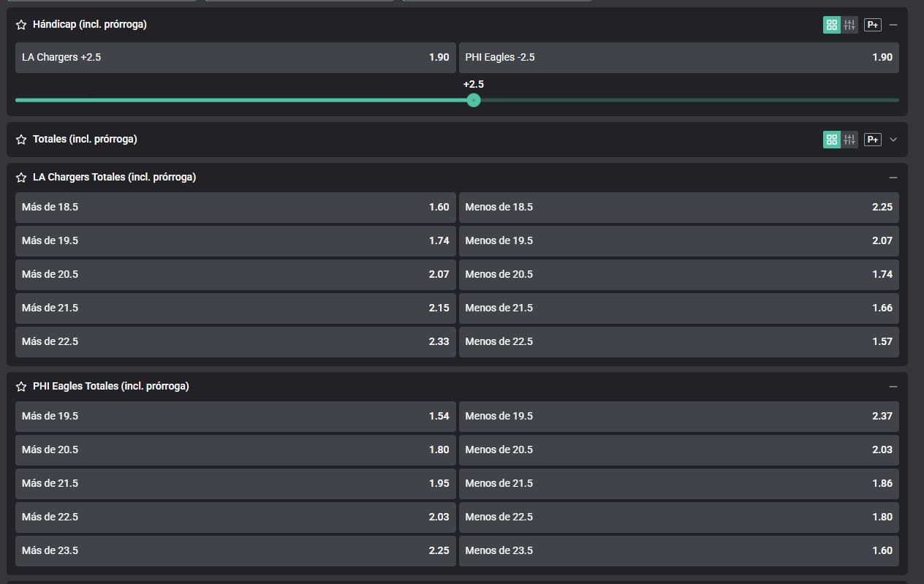Mark PHI Eagles Totales as favorite
This screenshot has height=584, width=924.
21,386
